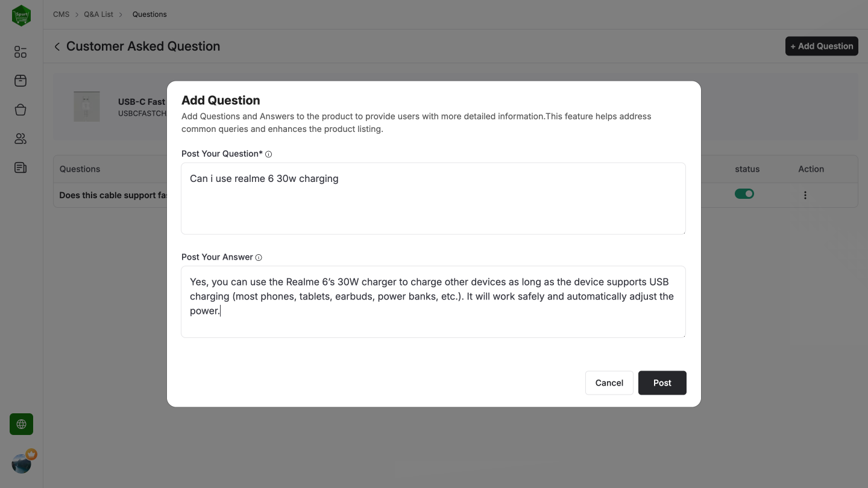Collapse the Add Question dialog via Cancel
Image resolution: width=868 pixels, height=488 pixels.
point(609,383)
